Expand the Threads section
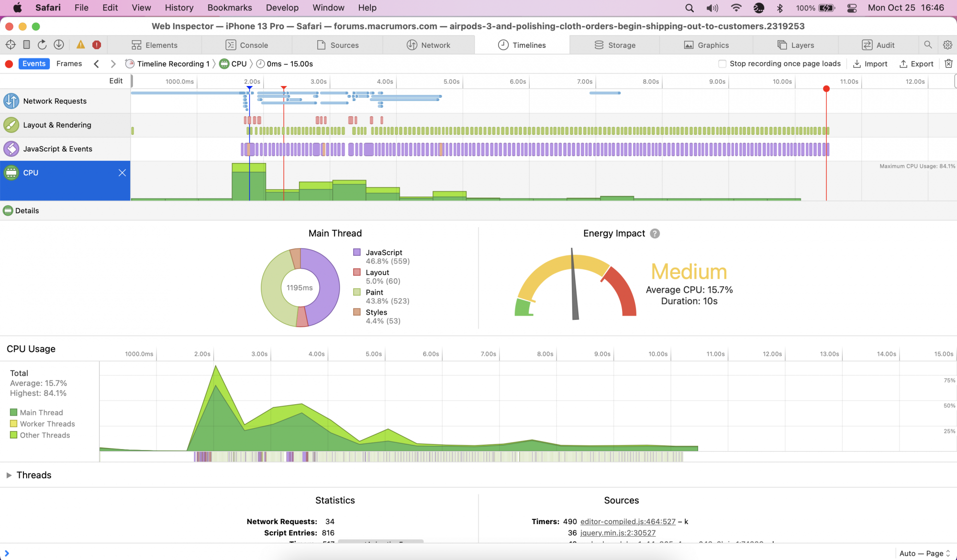Viewport: 957px width, 560px height. coord(9,475)
